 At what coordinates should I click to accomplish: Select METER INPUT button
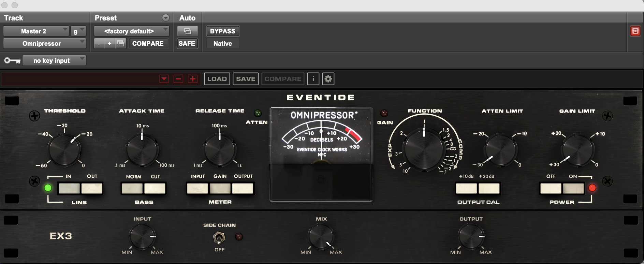(x=197, y=188)
